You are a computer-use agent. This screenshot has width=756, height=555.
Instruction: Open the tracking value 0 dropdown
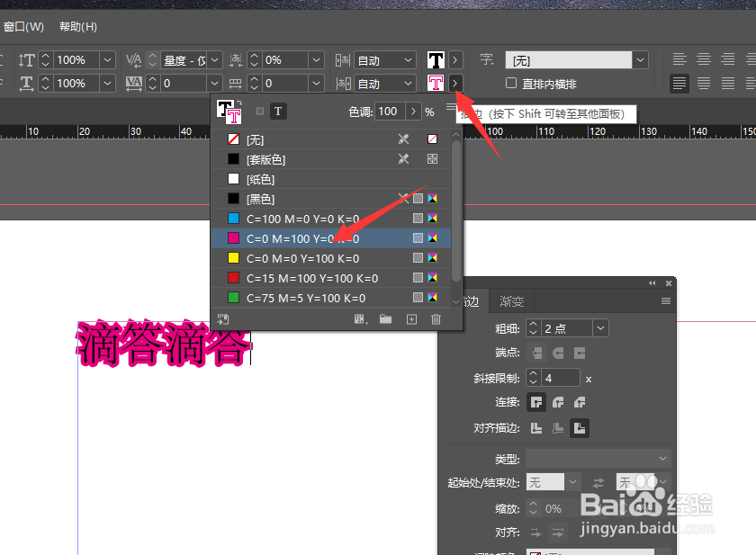coord(215,84)
